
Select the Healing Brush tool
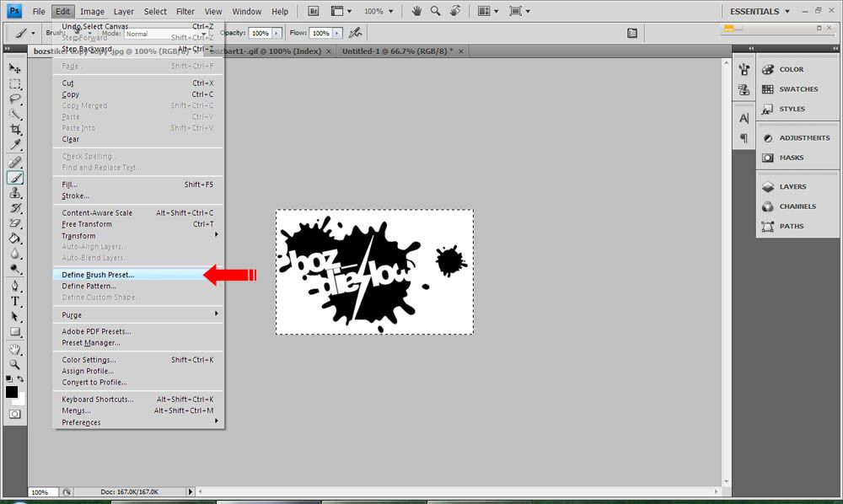(x=14, y=163)
